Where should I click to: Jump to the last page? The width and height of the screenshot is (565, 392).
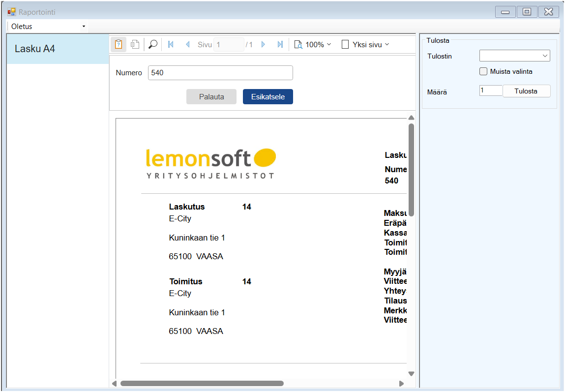pyautogui.click(x=280, y=45)
